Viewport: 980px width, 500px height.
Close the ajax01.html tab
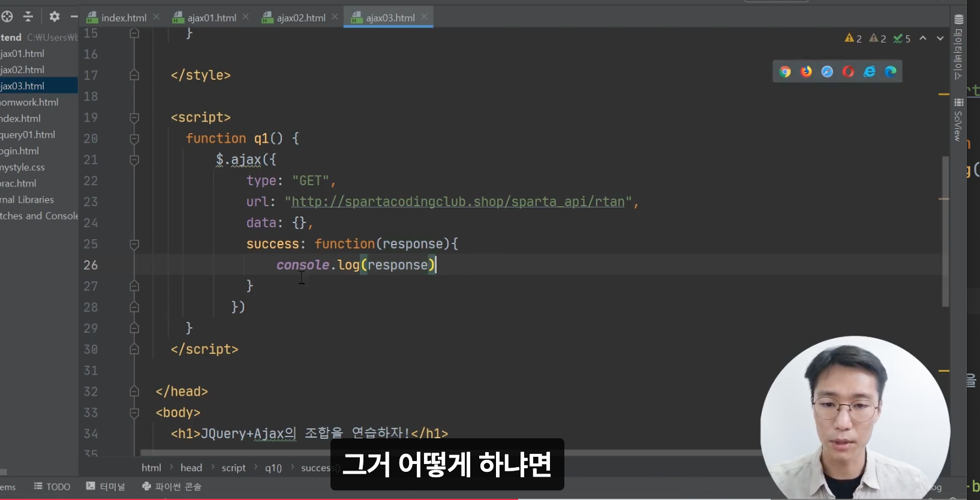[246, 17]
